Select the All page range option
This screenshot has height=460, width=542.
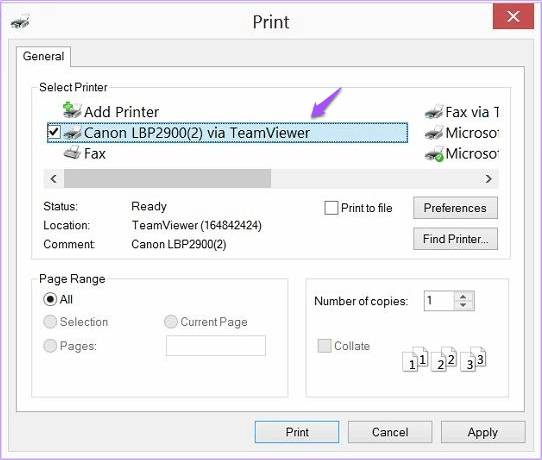[x=50, y=299]
